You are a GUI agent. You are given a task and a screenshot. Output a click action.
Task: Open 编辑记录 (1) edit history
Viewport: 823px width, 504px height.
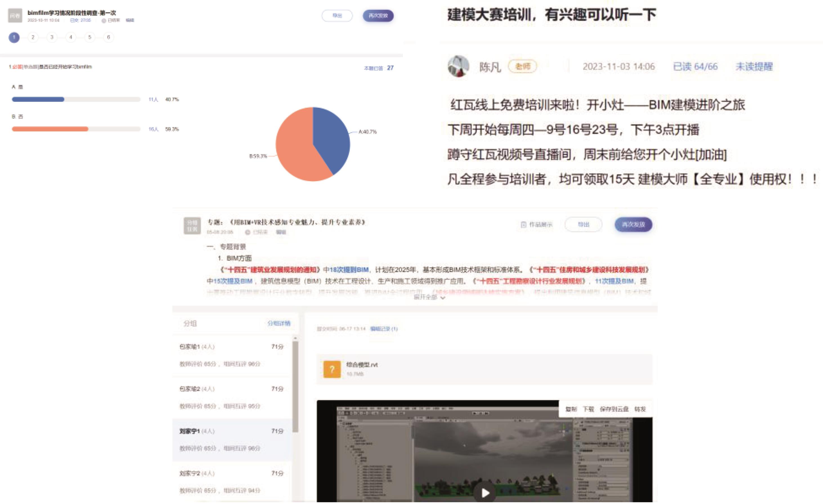(384, 329)
